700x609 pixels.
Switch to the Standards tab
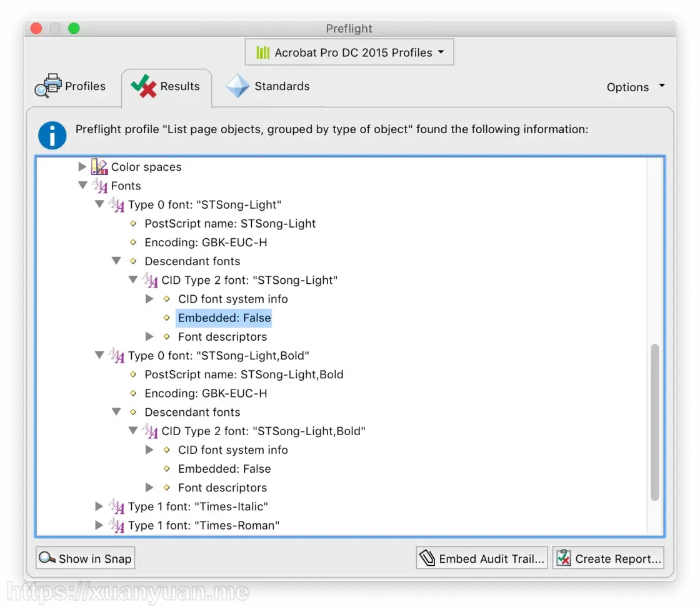pos(268,86)
